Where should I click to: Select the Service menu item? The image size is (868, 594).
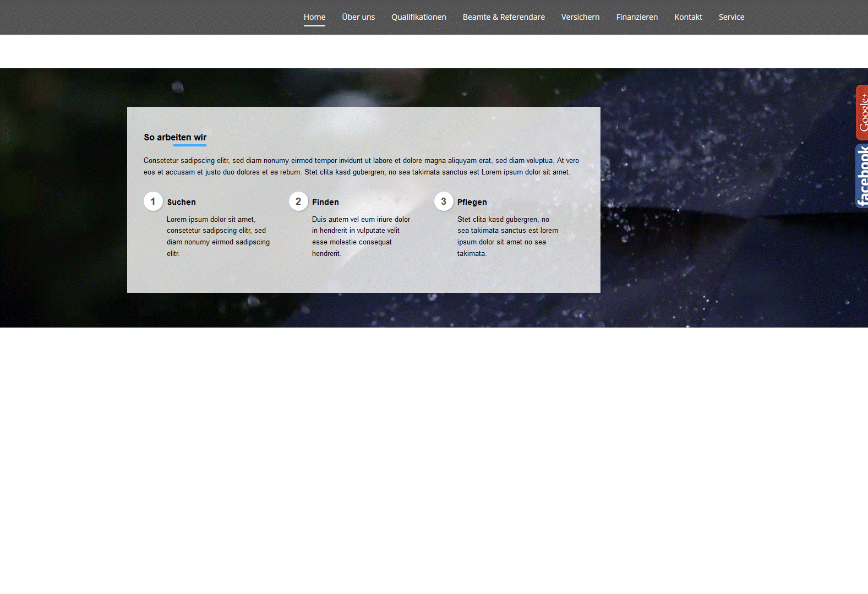pos(731,17)
